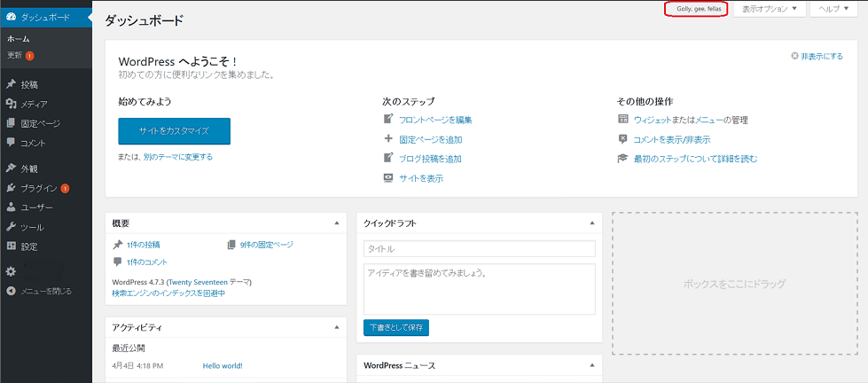Viewport: 868px width, 383px height.
Task: Click the プラグイン plug icon in sidebar
Action: [11, 188]
